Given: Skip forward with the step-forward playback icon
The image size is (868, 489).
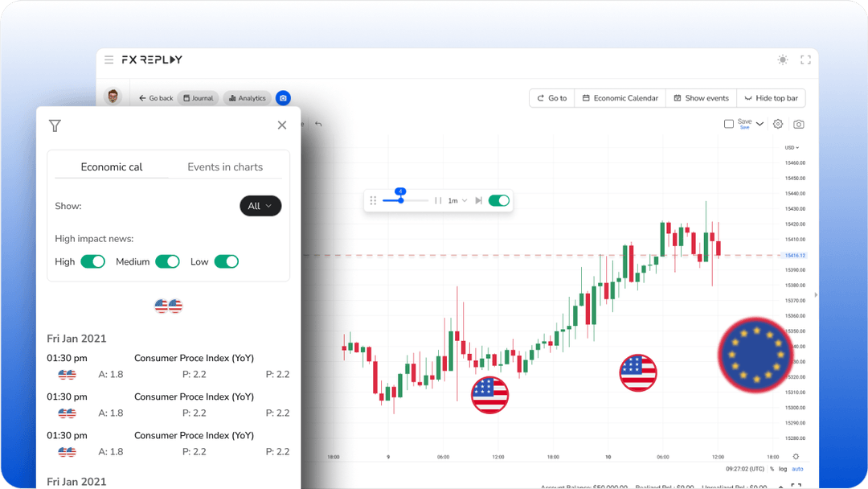Looking at the screenshot, I should click(x=479, y=200).
